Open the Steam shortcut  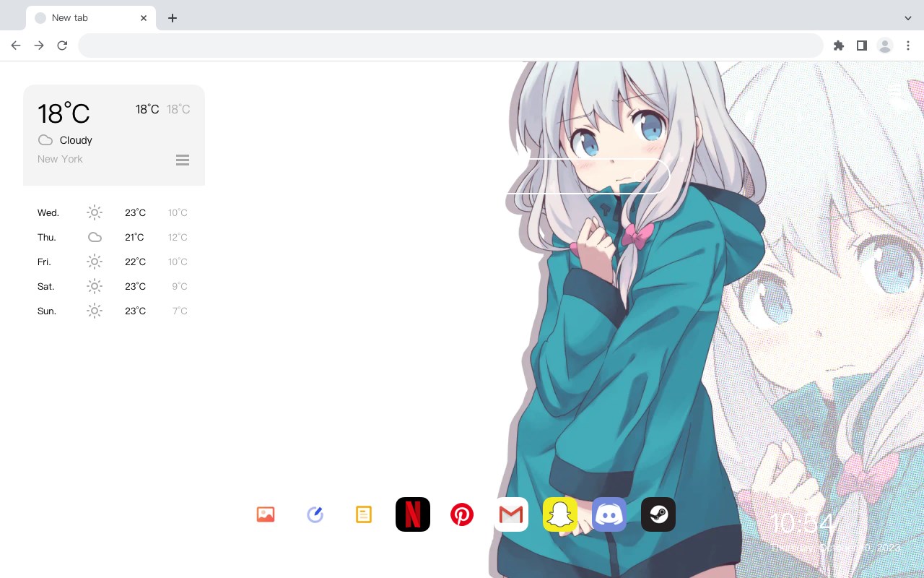(658, 514)
